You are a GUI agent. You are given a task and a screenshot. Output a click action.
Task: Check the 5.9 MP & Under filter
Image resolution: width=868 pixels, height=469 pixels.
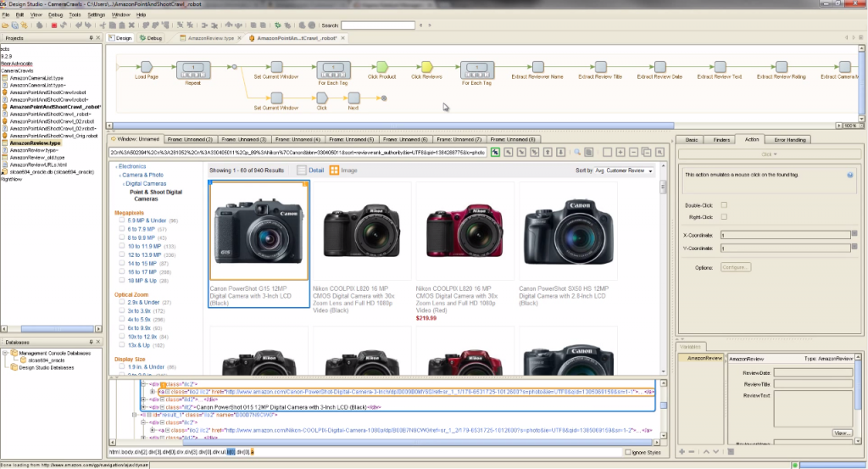coord(122,221)
